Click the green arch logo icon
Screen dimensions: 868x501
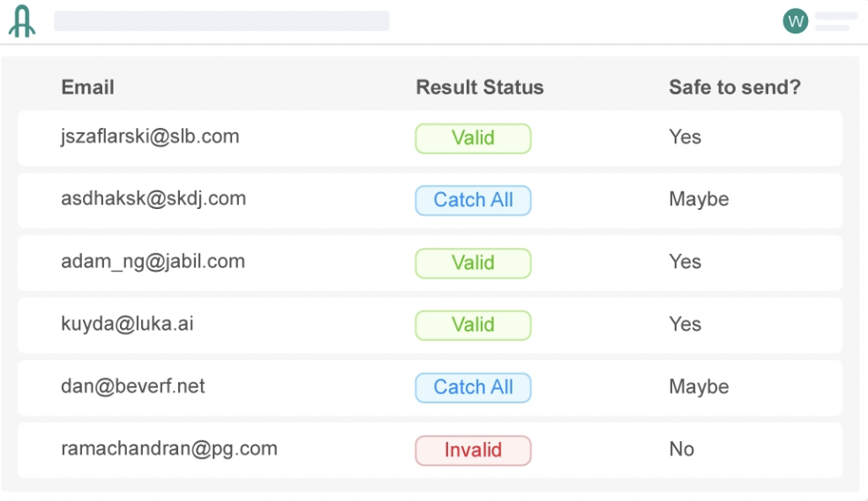click(x=22, y=22)
